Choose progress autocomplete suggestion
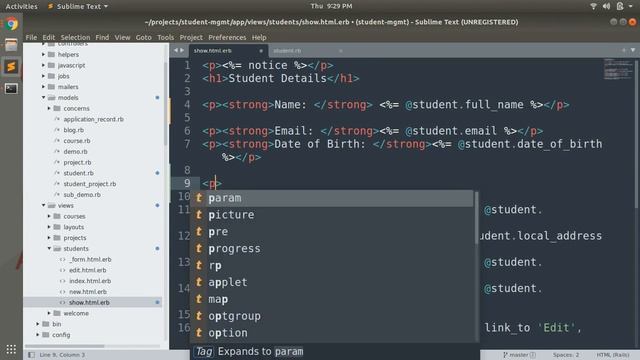Viewport: 640px width, 360px height. click(x=332, y=249)
